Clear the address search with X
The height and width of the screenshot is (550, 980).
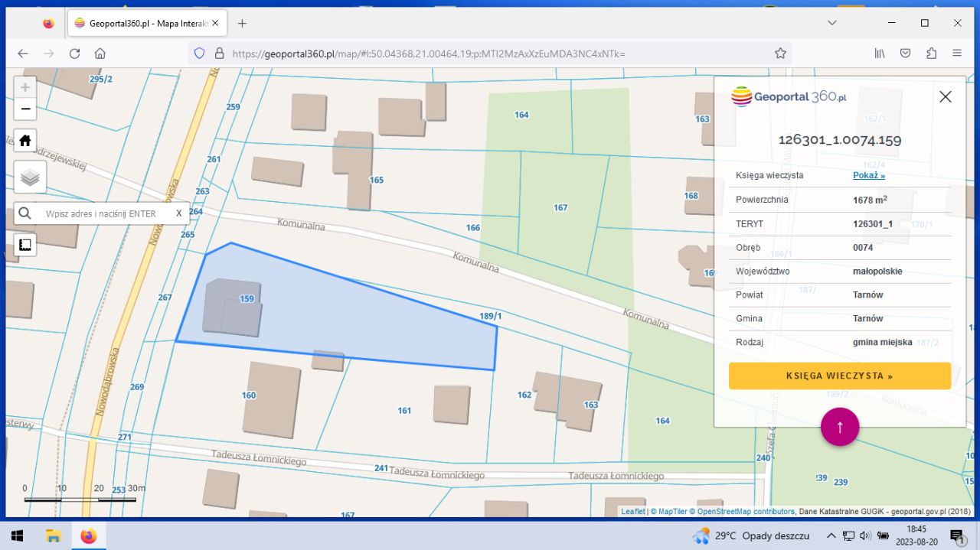179,213
